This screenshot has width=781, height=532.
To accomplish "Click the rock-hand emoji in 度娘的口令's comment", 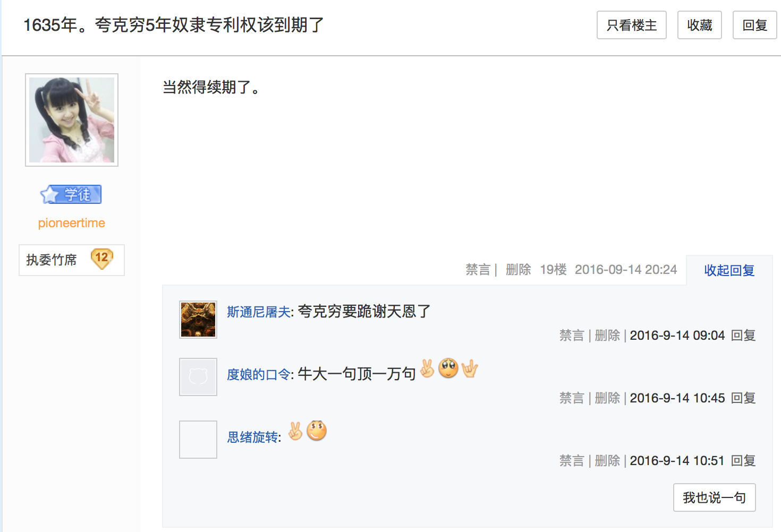I will click(x=470, y=368).
